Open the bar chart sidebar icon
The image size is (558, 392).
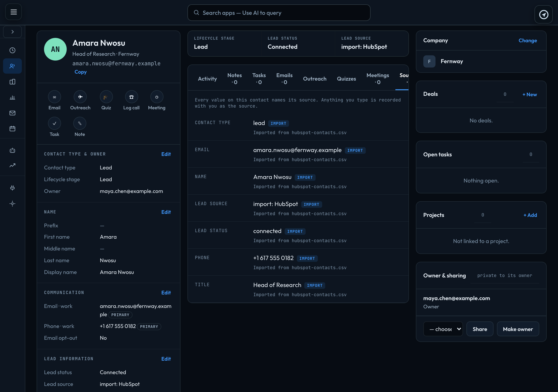click(12, 97)
